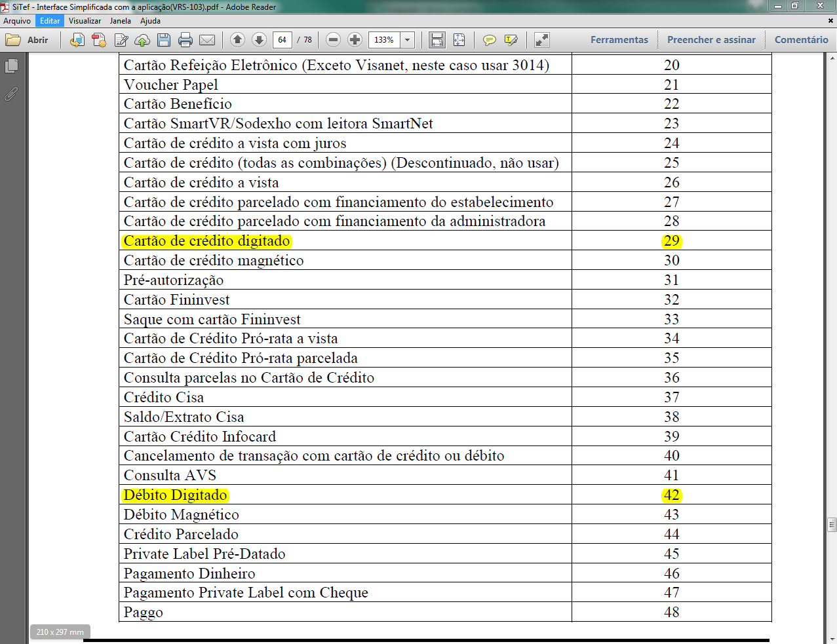Click the Abrir open file button
Screen dimensions: 837x644
28,40
